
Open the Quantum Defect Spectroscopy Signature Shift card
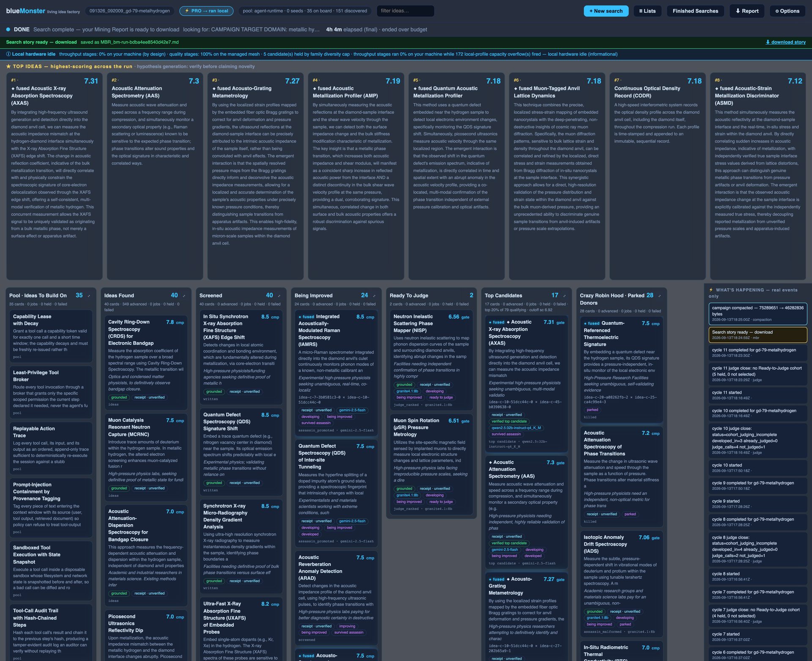click(241, 452)
